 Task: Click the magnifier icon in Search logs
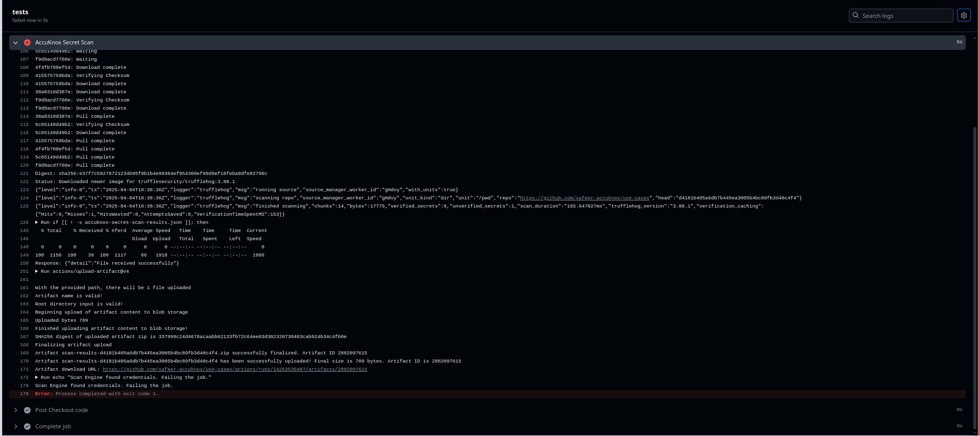click(x=856, y=15)
